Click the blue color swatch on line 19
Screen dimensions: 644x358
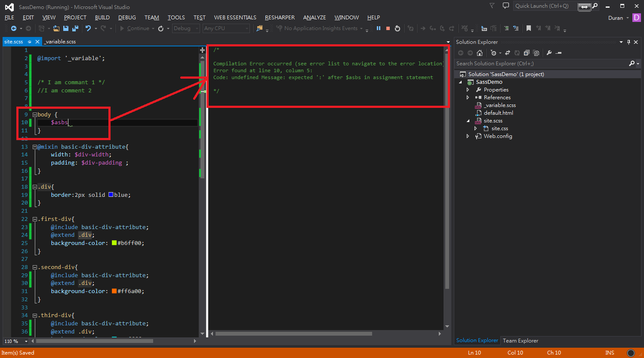pyautogui.click(x=111, y=195)
